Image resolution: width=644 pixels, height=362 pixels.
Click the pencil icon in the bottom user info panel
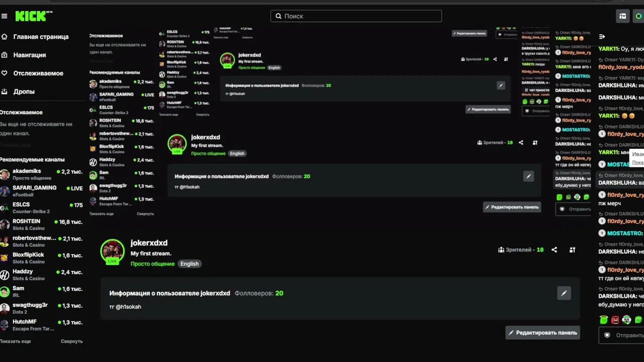[x=564, y=293]
